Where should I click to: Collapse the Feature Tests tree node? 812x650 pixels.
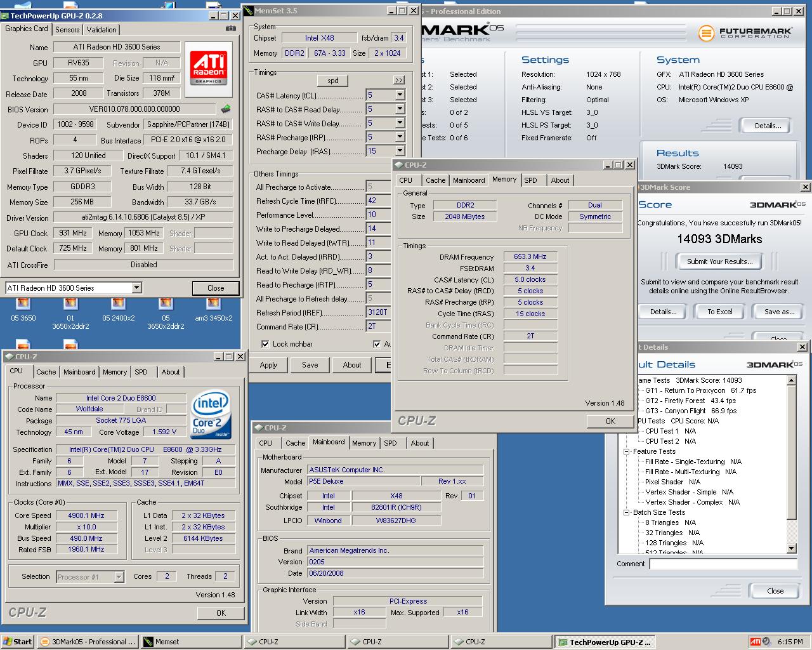point(626,451)
